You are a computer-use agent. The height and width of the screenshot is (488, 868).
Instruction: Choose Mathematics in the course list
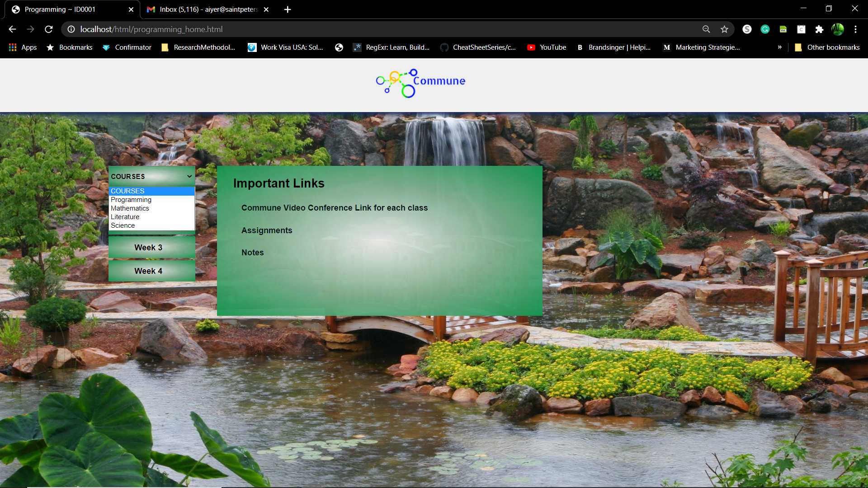coord(130,208)
